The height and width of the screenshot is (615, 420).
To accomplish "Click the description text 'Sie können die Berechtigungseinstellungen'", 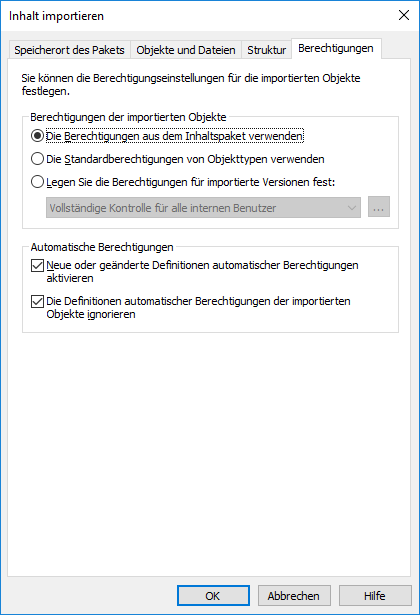I will [124, 78].
